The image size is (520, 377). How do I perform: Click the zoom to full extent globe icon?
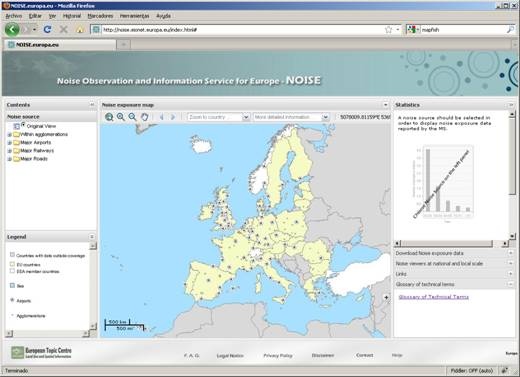[x=109, y=117]
